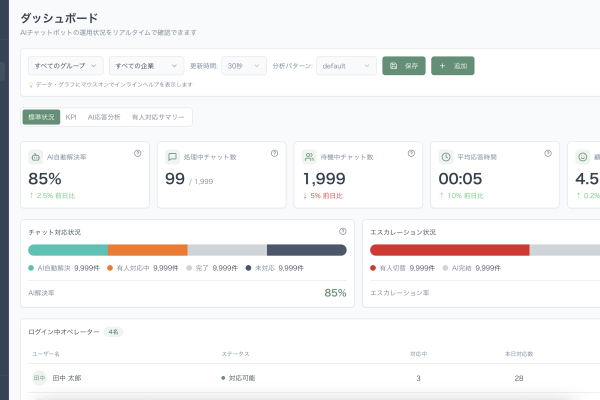Viewport: 600px width, 400px height.
Task: Click the 完了 legend entry
Action: 212,268
